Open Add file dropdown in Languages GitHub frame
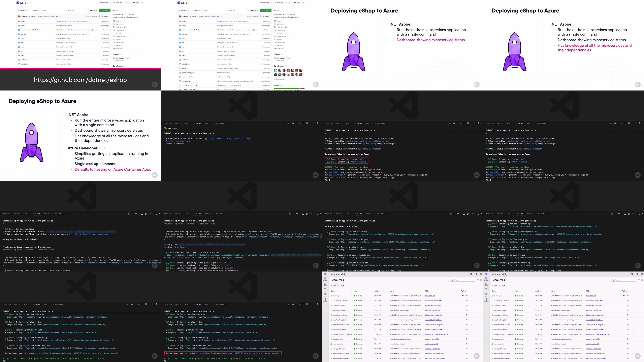 point(254,10)
